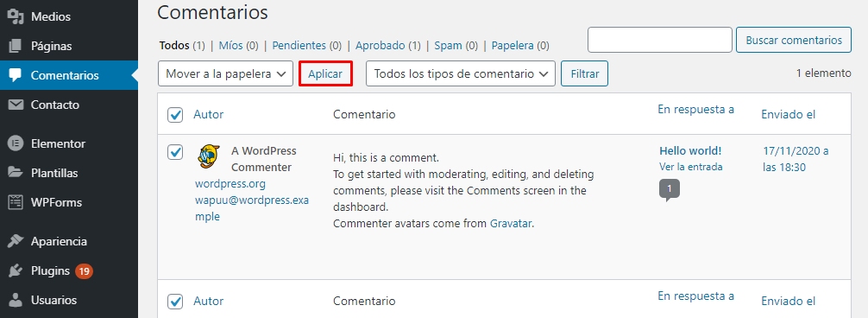Click the Contacto envelope icon
This screenshot has height=318, width=868.
[16, 105]
